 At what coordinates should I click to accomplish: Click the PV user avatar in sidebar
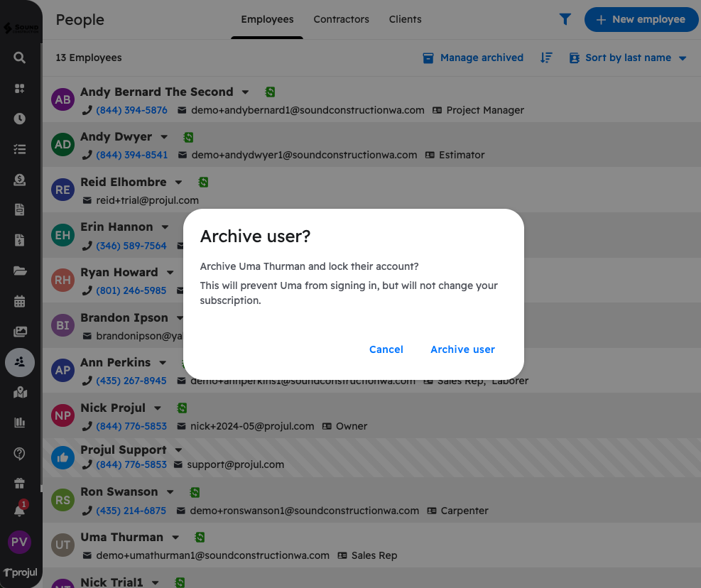coord(19,543)
